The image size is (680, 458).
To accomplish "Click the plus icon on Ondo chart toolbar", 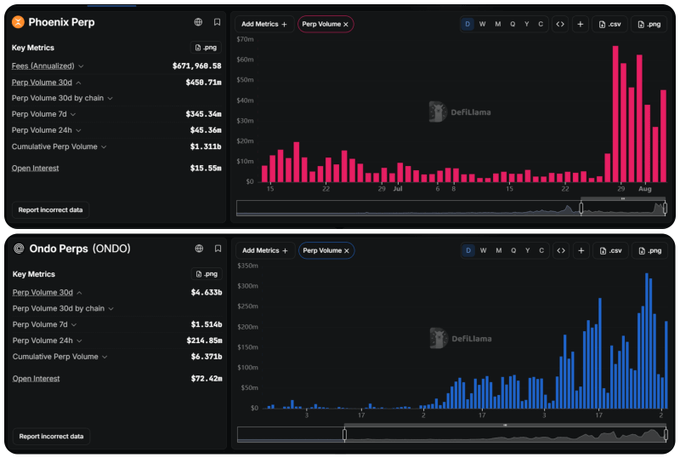I will click(581, 251).
